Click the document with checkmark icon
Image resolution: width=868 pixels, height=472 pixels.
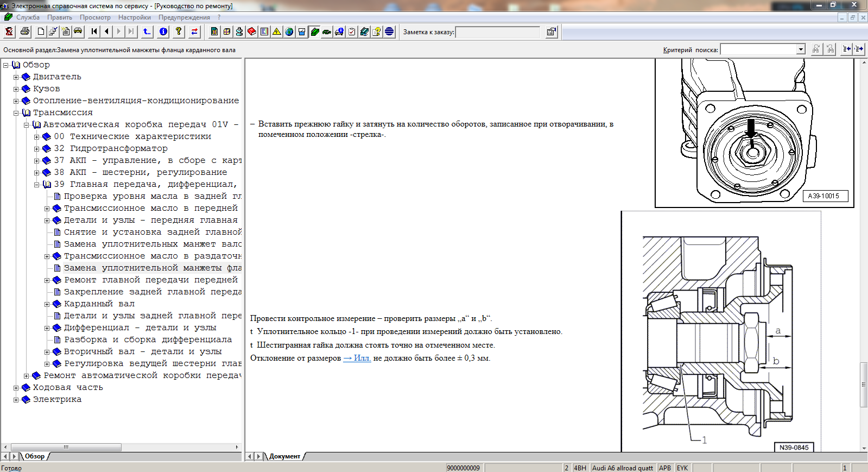click(53, 32)
